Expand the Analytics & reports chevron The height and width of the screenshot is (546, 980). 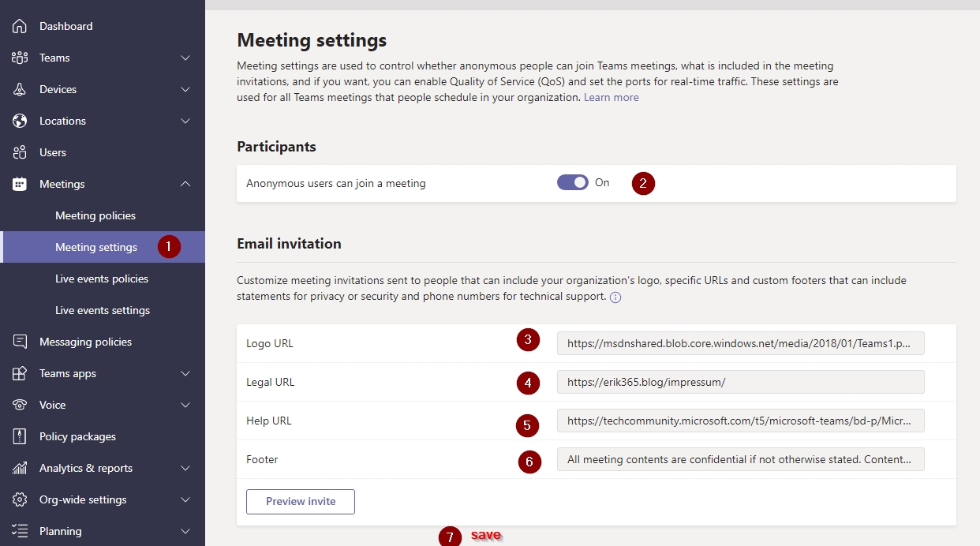click(185, 468)
